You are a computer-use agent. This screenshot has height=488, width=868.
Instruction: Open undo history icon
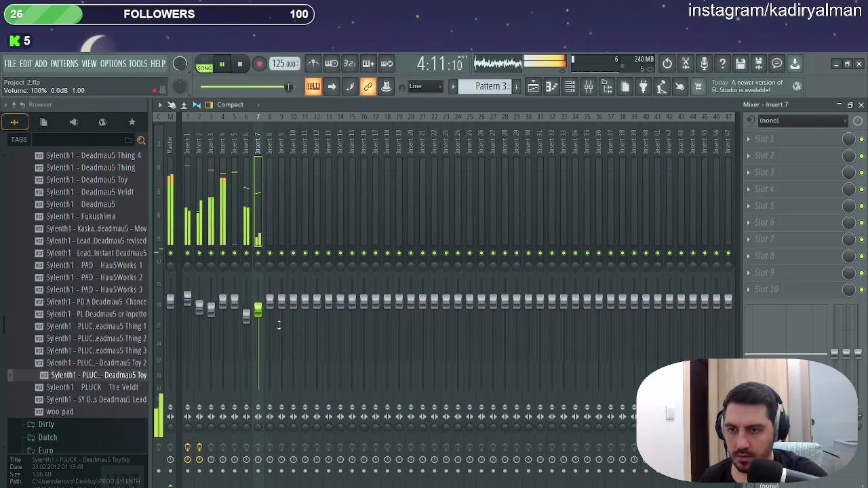coord(667,64)
